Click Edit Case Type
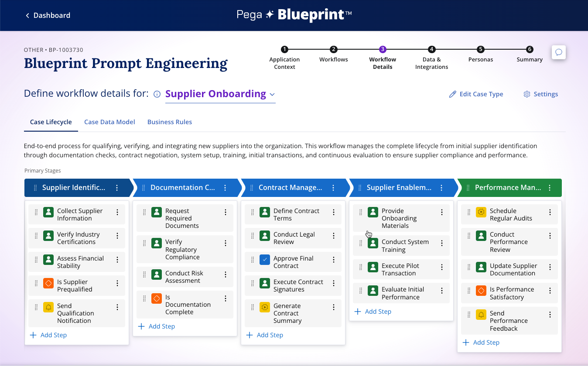Screen dimensions: 588x366 (476, 94)
